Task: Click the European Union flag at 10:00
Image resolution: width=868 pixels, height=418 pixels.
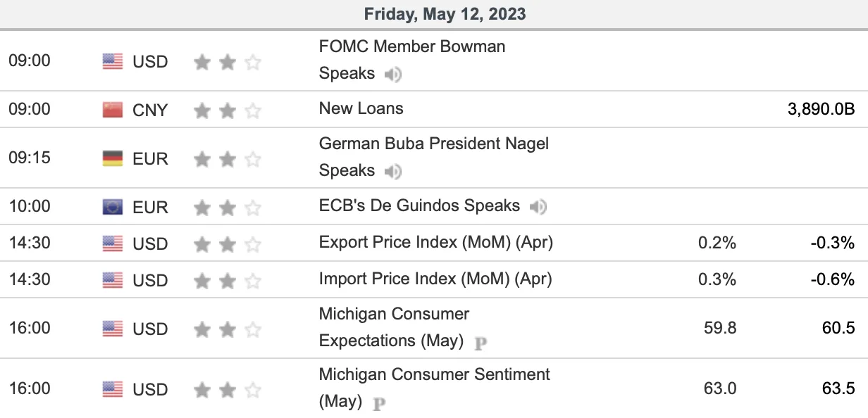Action: 113,207
